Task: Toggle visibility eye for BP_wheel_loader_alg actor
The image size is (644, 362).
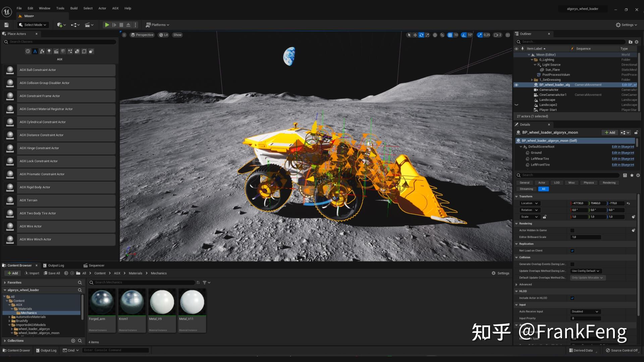Action: [x=517, y=85]
